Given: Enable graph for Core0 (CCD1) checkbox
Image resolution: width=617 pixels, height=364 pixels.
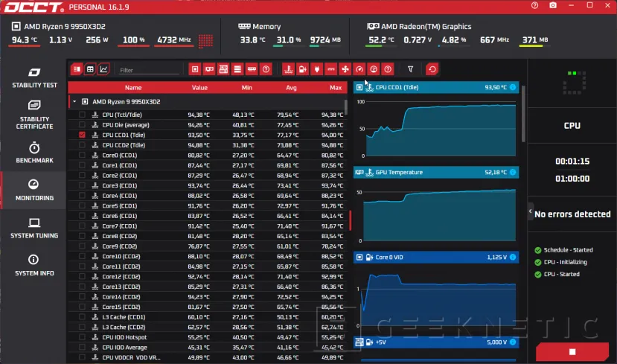Looking at the screenshot, I should point(82,155).
